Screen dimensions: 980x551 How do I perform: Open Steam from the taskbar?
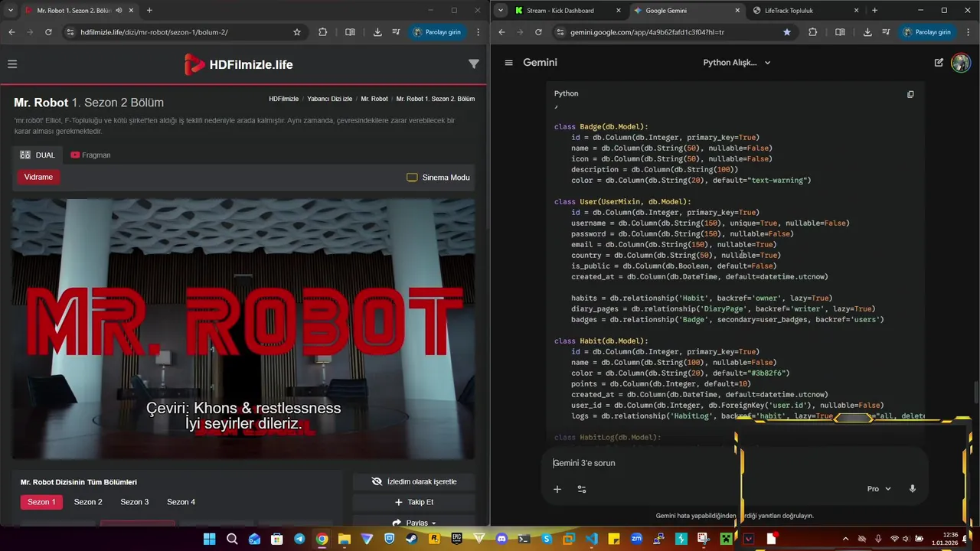click(412, 539)
